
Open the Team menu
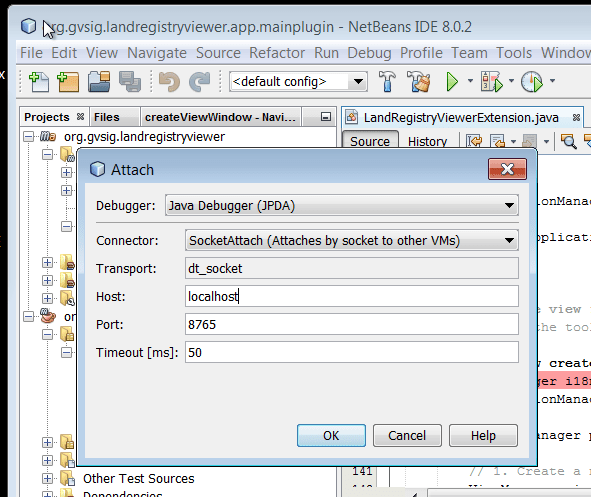click(x=469, y=53)
